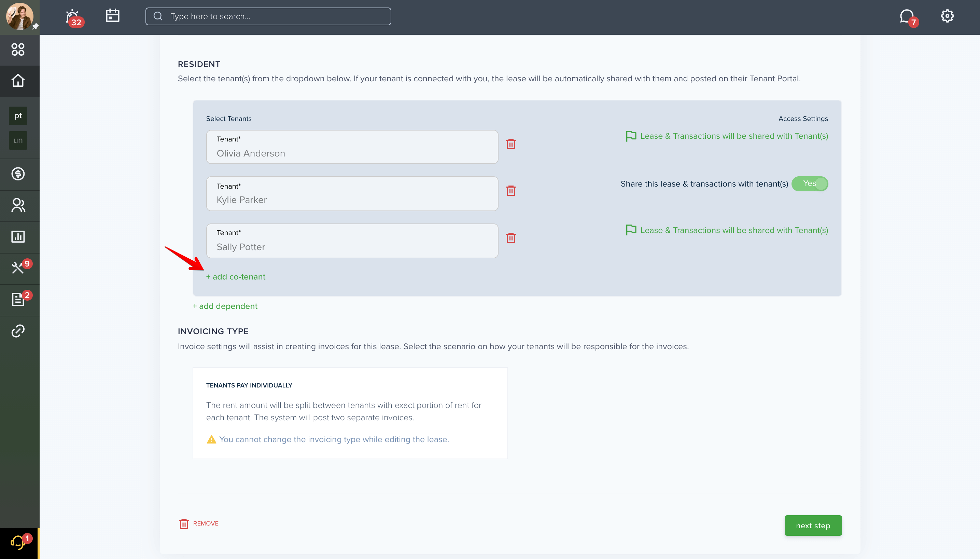The image size is (980, 559).
Task: Click the 'RESIDENT' section heading
Action: tap(199, 64)
